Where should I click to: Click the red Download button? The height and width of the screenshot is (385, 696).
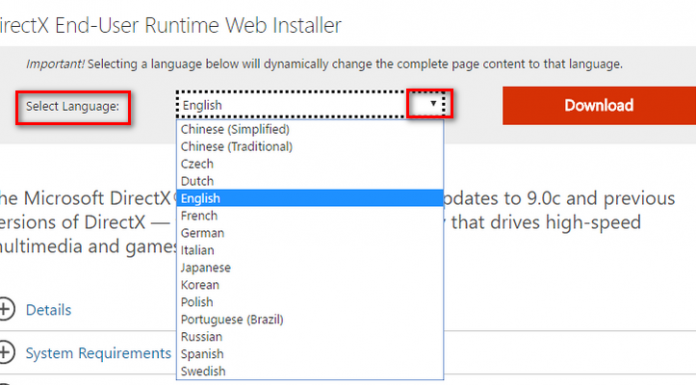pos(599,105)
